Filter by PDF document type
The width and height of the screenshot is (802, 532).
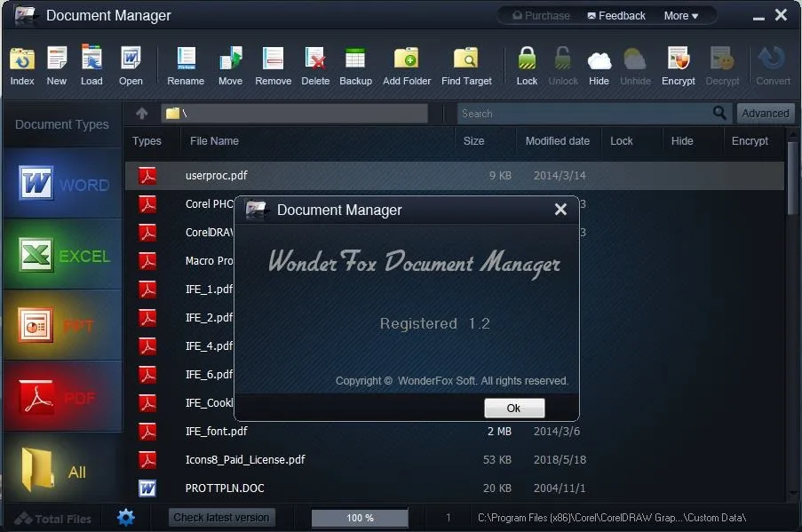[63, 396]
